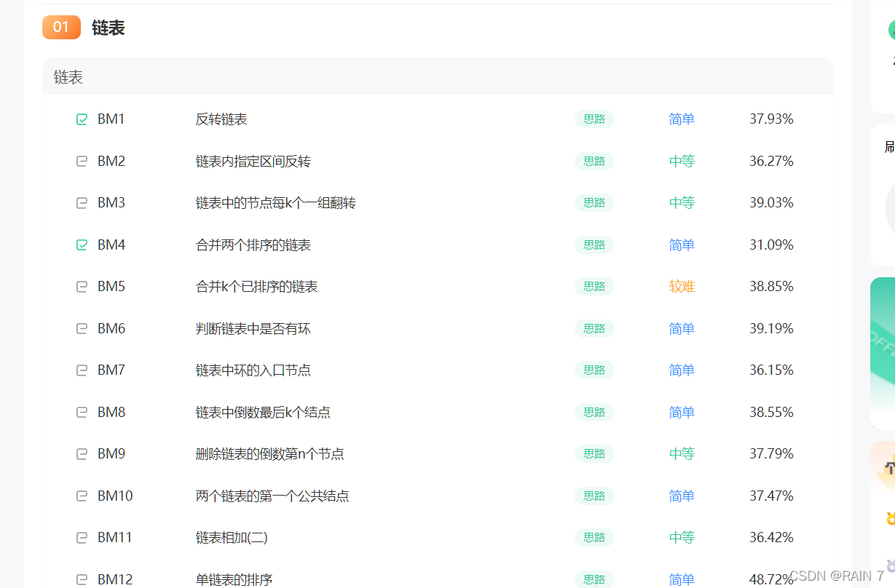Screen dimensions: 895x588
Task: Click the unsolved icon next to BM8
Action: point(82,412)
